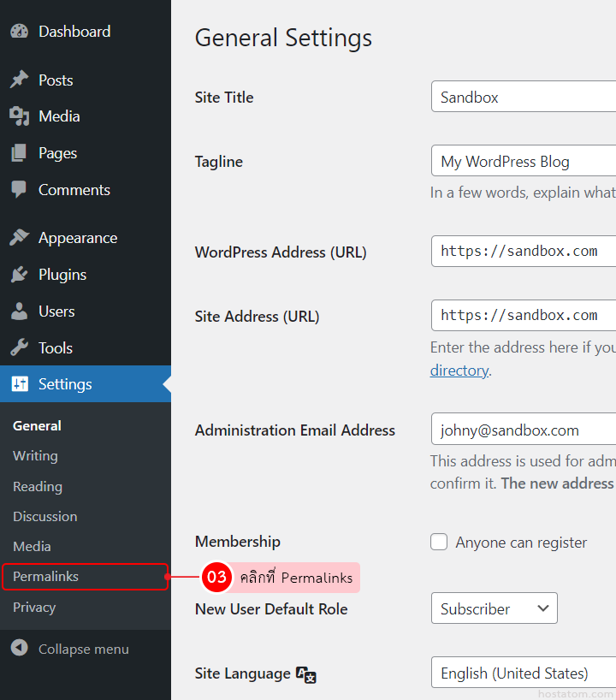Click the Plugins plug icon
The height and width of the screenshot is (700, 616).
point(19,275)
